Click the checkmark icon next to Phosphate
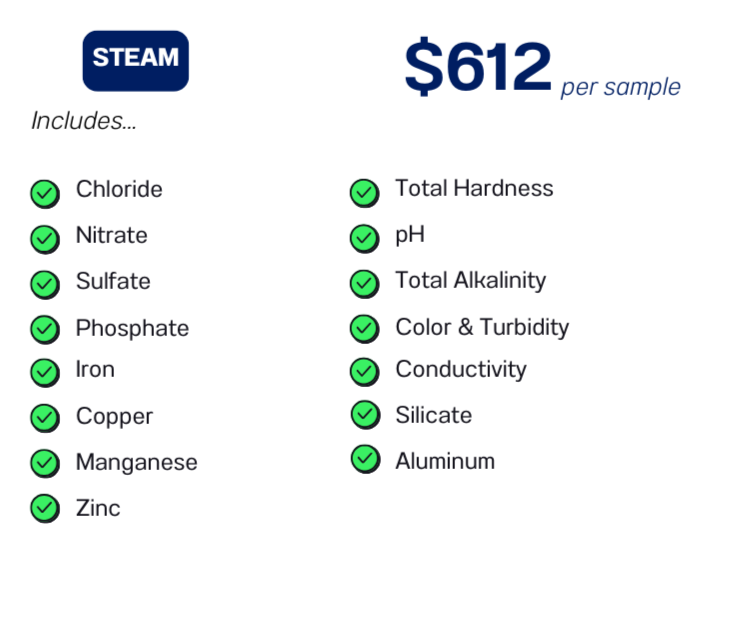Image resolution: width=747 pixels, height=629 pixels. (45, 330)
